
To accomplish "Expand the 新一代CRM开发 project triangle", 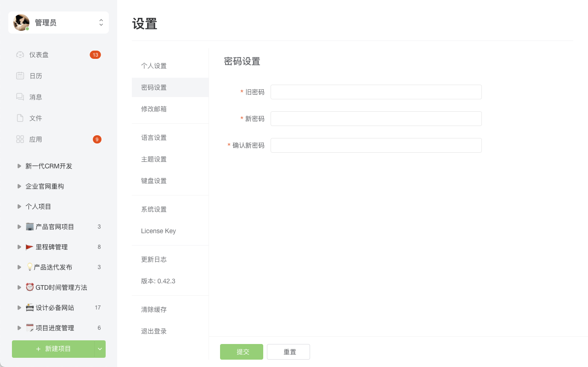I will 19,166.
